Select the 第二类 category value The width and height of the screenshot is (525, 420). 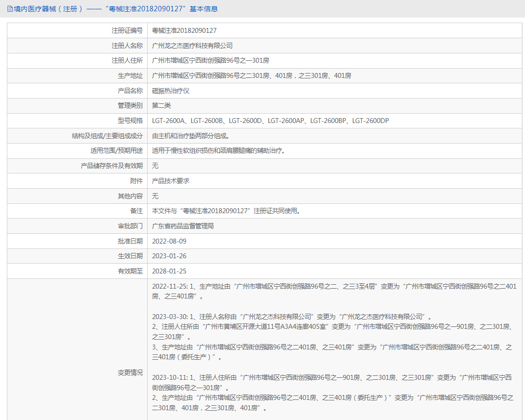(161, 106)
